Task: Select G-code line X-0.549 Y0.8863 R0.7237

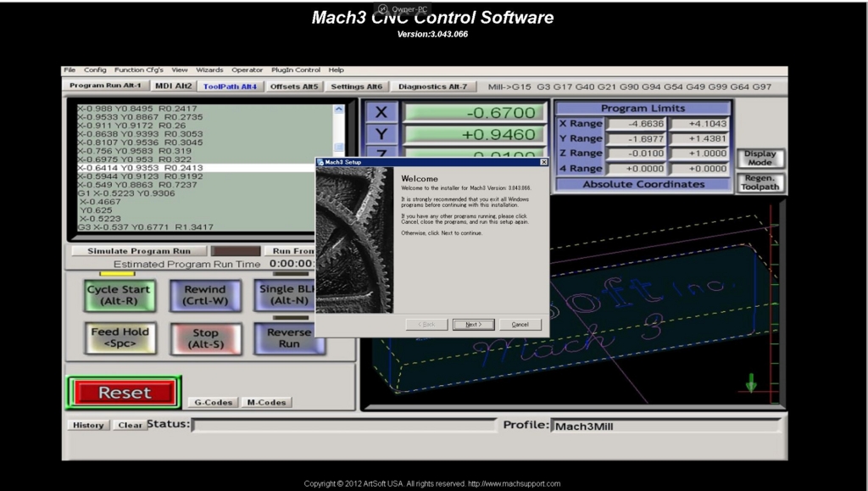Action: [136, 185]
